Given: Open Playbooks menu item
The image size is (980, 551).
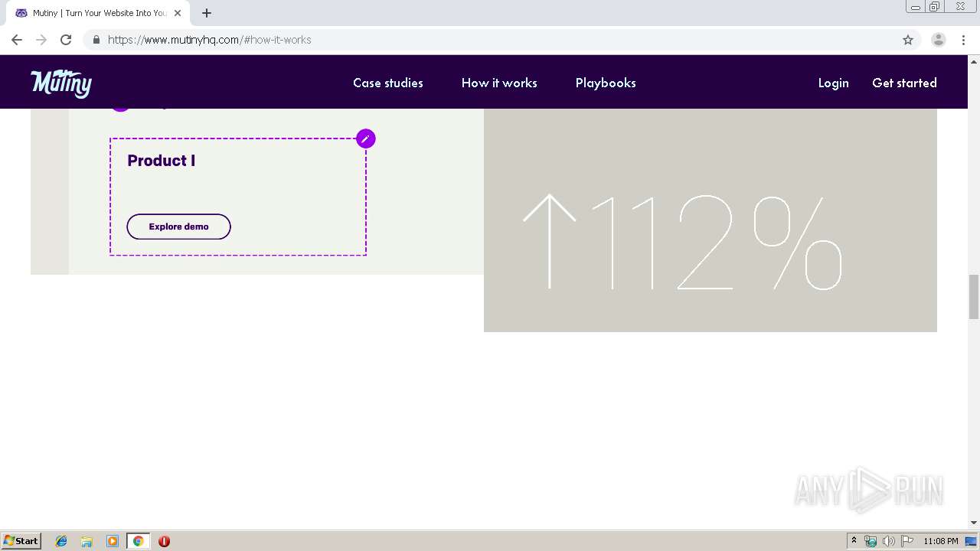Looking at the screenshot, I should [x=606, y=83].
